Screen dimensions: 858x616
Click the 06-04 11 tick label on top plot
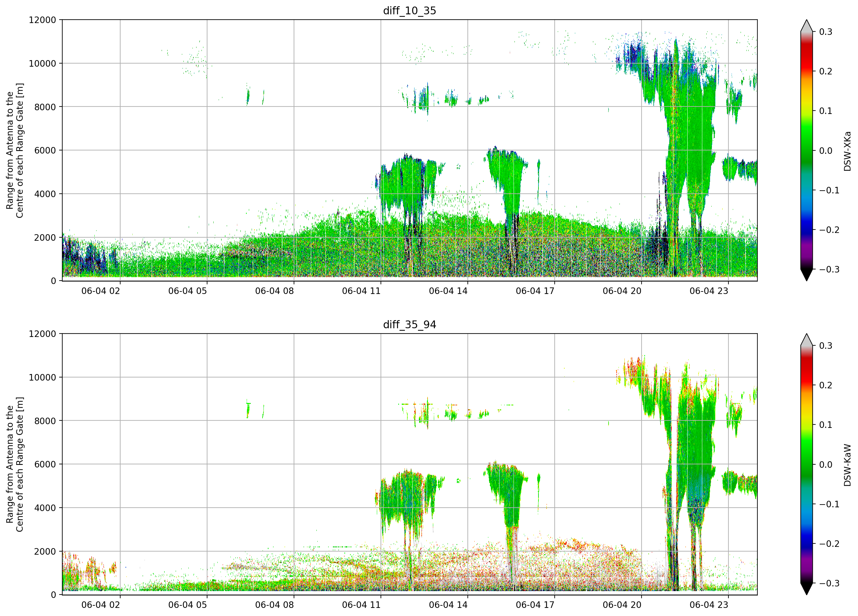pos(361,291)
